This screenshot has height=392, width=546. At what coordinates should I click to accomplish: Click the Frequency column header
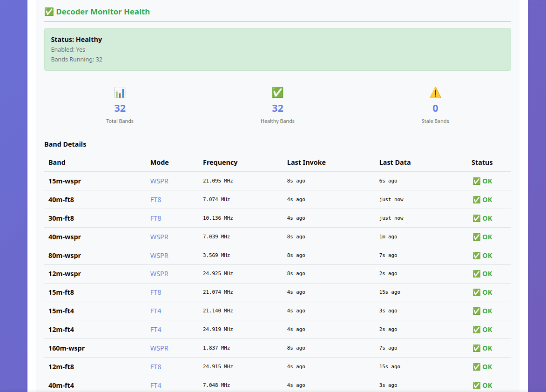(x=220, y=162)
